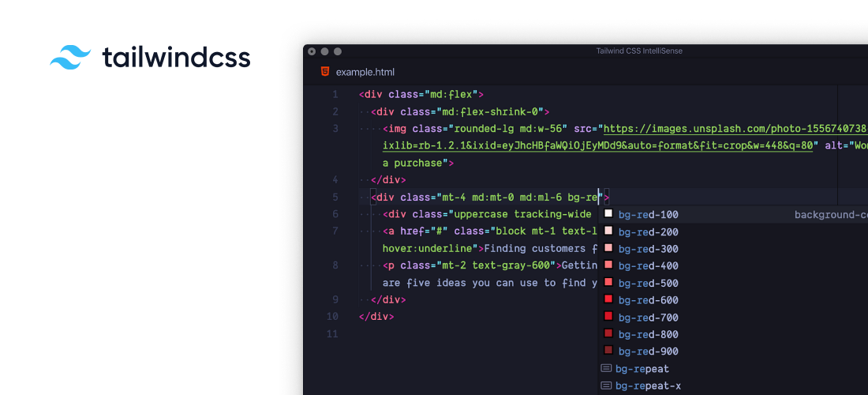The height and width of the screenshot is (395, 868).
Task: Click the tailwindcss wordmark text
Action: [x=176, y=58]
